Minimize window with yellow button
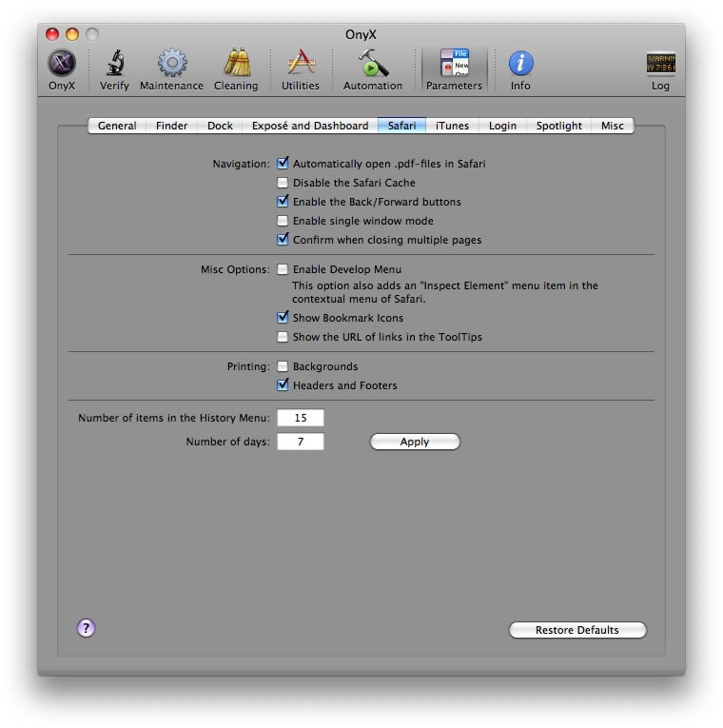The height and width of the screenshot is (728, 723). [x=72, y=34]
